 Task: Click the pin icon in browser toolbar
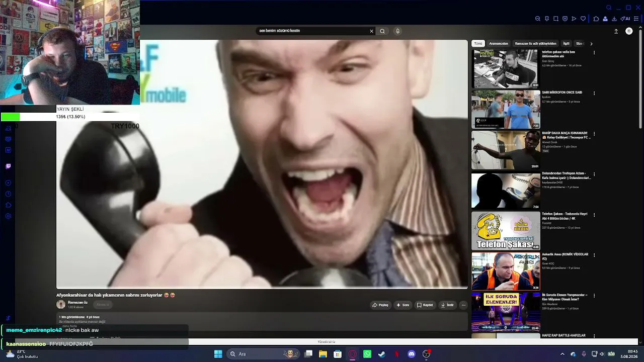coord(547,19)
